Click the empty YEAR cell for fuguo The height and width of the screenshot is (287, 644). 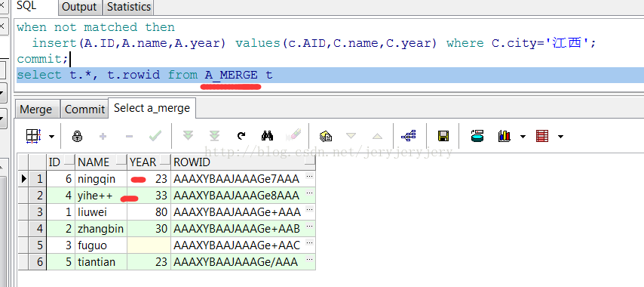click(x=149, y=245)
